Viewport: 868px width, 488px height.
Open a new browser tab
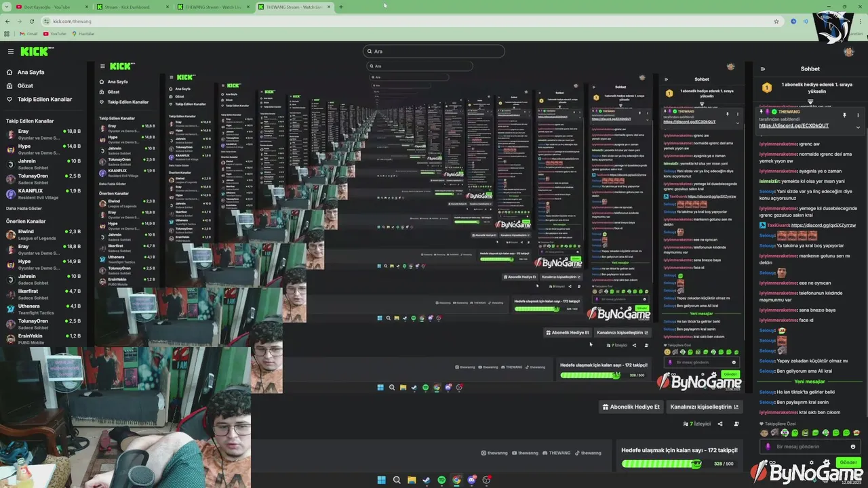pyautogui.click(x=340, y=7)
